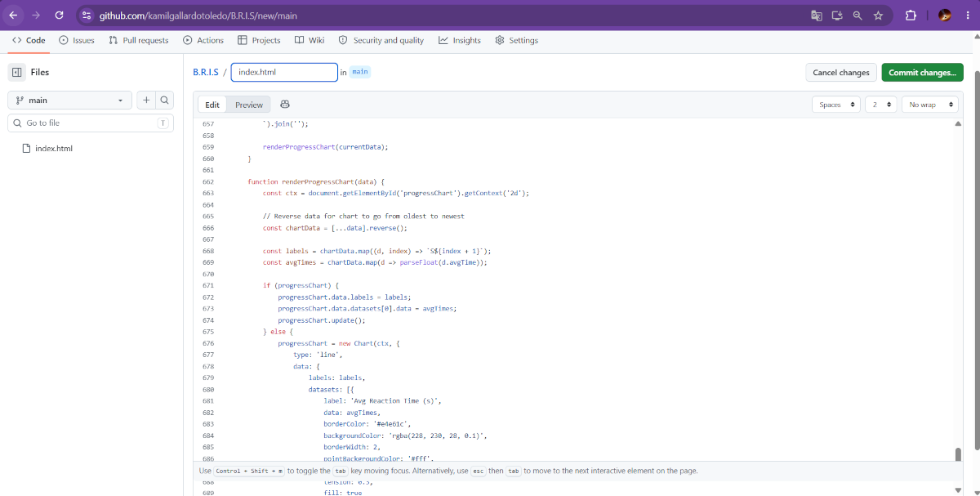This screenshot has height=496, width=980.
Task: Click code line 'labels: labels,'
Action: (x=336, y=378)
